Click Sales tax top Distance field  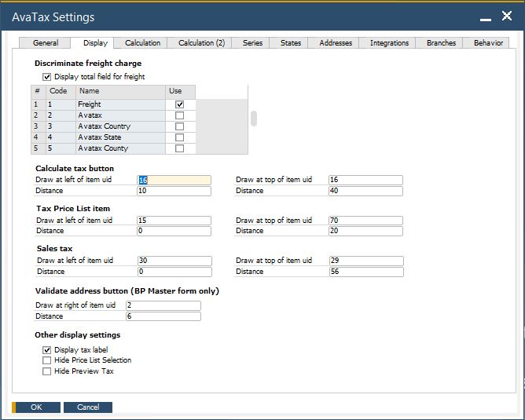[x=366, y=272]
